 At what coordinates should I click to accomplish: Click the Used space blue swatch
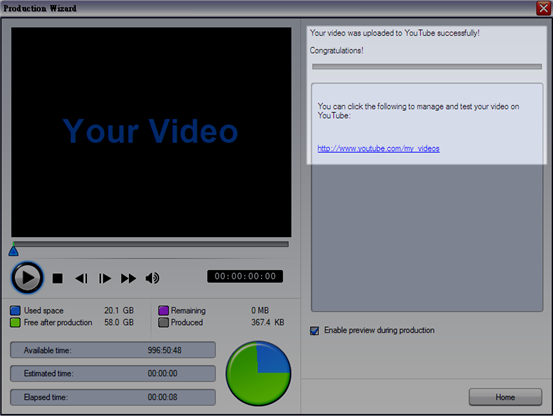(15, 311)
